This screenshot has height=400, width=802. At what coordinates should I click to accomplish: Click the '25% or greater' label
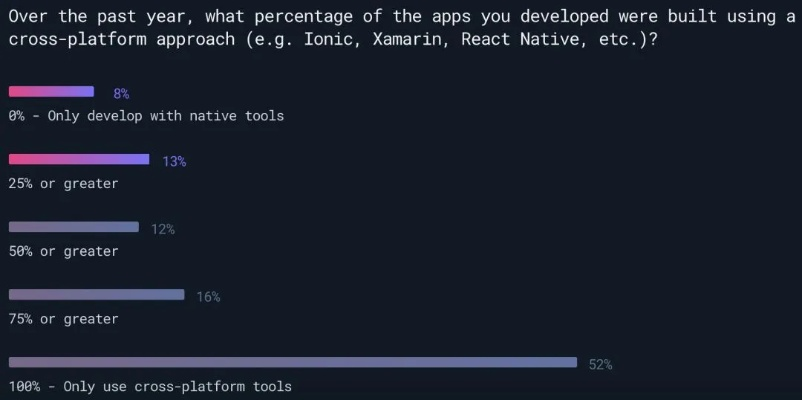63,184
